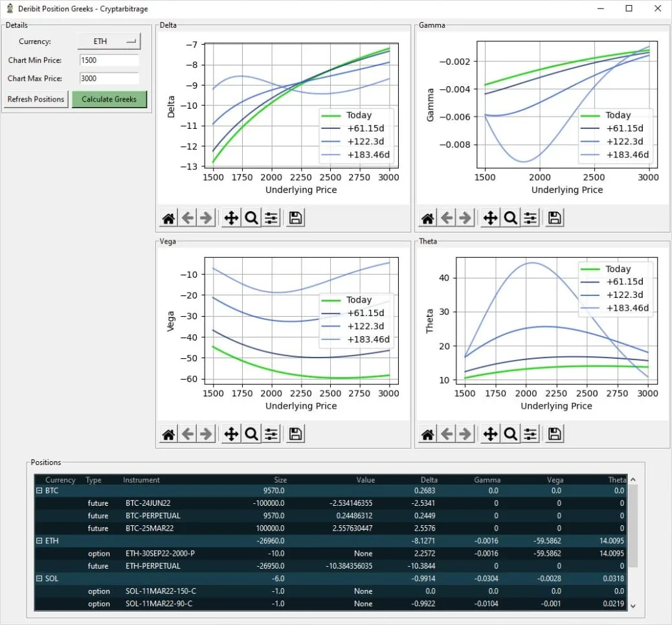672x625 pixels.
Task: Click the positions table scrollbar up arrow
Action: (x=633, y=480)
